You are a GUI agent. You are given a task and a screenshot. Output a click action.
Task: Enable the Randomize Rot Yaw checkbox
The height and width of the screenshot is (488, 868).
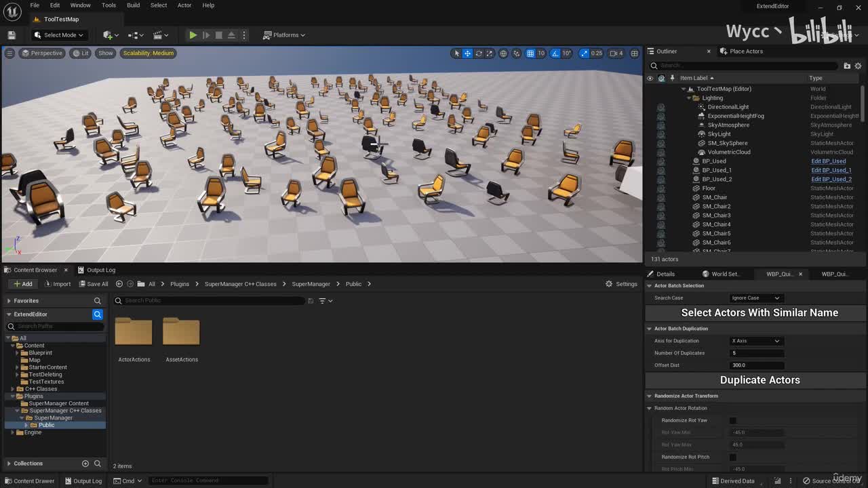click(x=732, y=421)
